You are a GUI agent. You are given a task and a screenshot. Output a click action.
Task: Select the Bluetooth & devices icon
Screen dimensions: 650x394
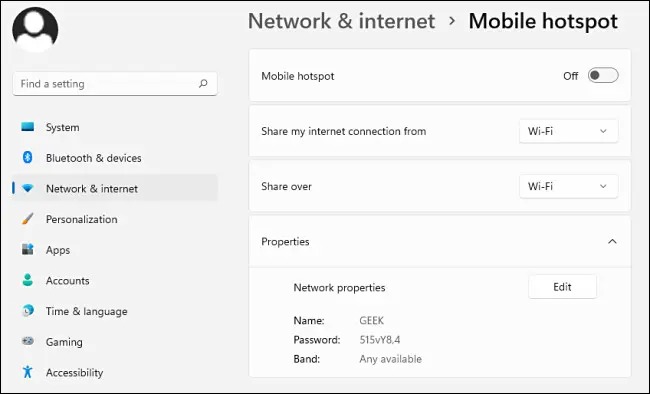[27, 158]
